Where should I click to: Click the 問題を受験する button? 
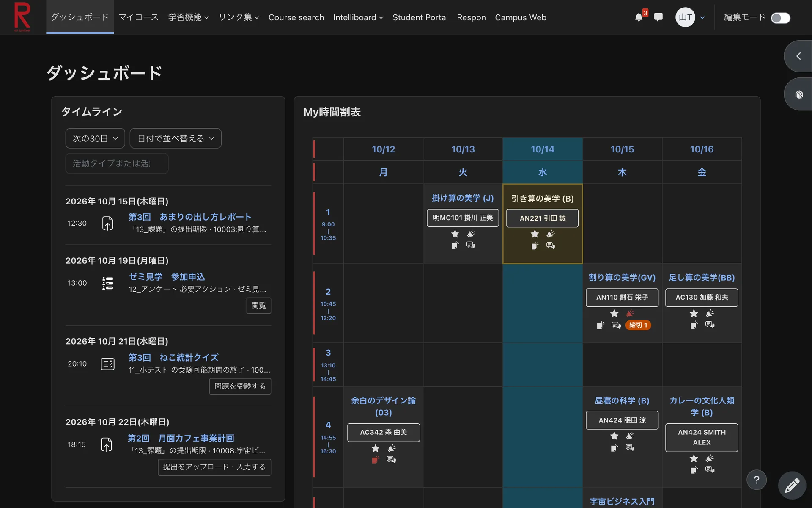click(x=240, y=386)
